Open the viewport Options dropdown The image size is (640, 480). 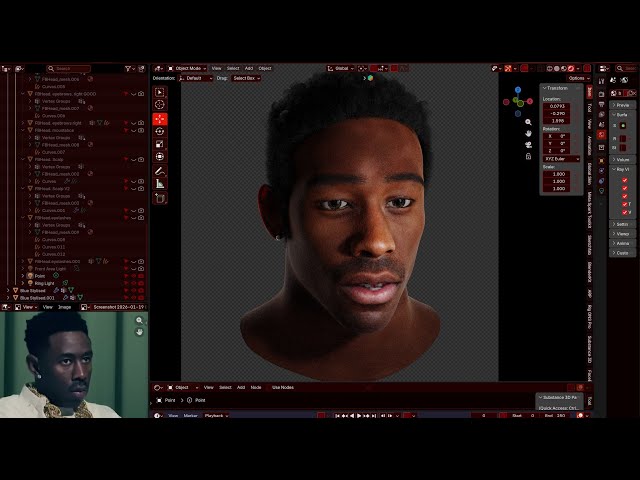pyautogui.click(x=578, y=78)
